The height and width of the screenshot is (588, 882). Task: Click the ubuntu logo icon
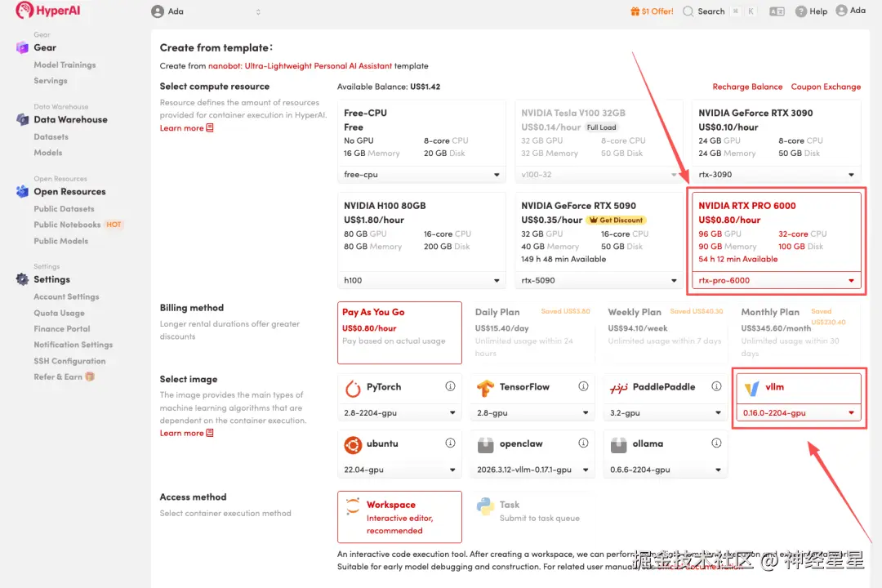click(x=353, y=444)
